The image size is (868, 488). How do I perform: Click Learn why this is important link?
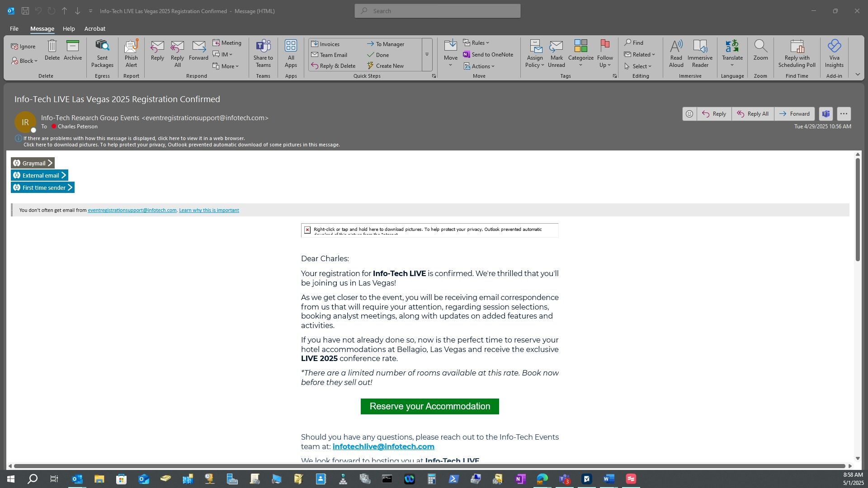click(209, 210)
